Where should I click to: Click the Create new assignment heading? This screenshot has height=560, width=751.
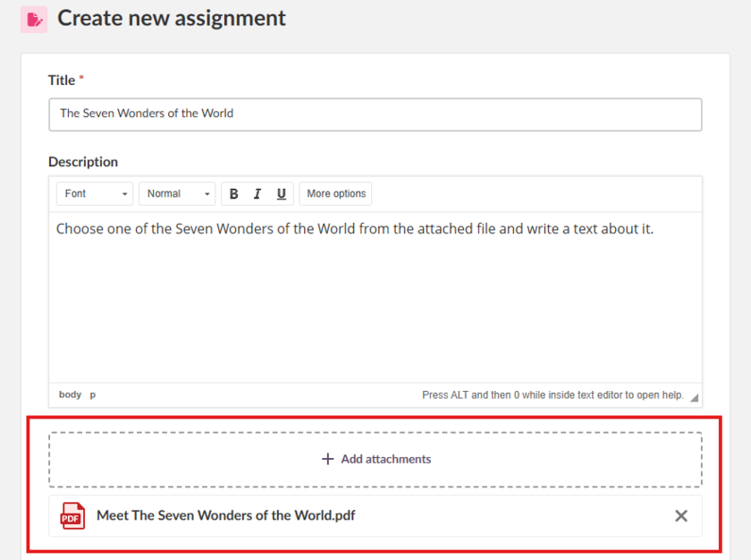pyautogui.click(x=172, y=18)
